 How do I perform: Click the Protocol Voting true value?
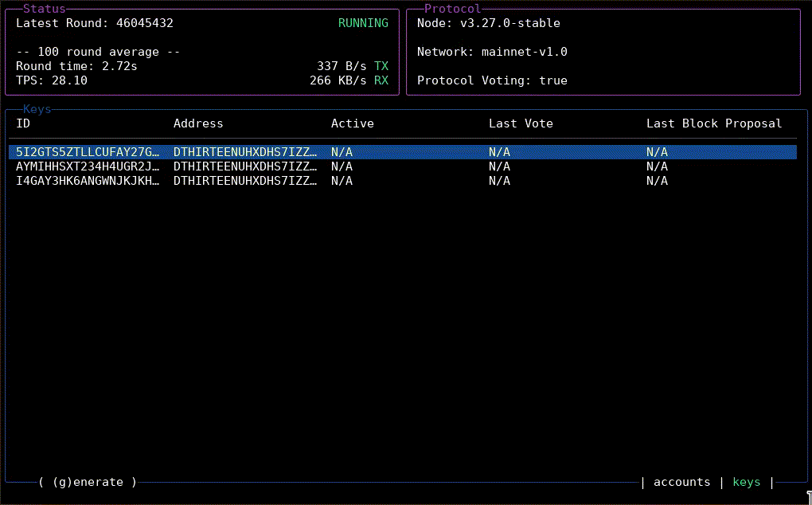[x=552, y=80]
